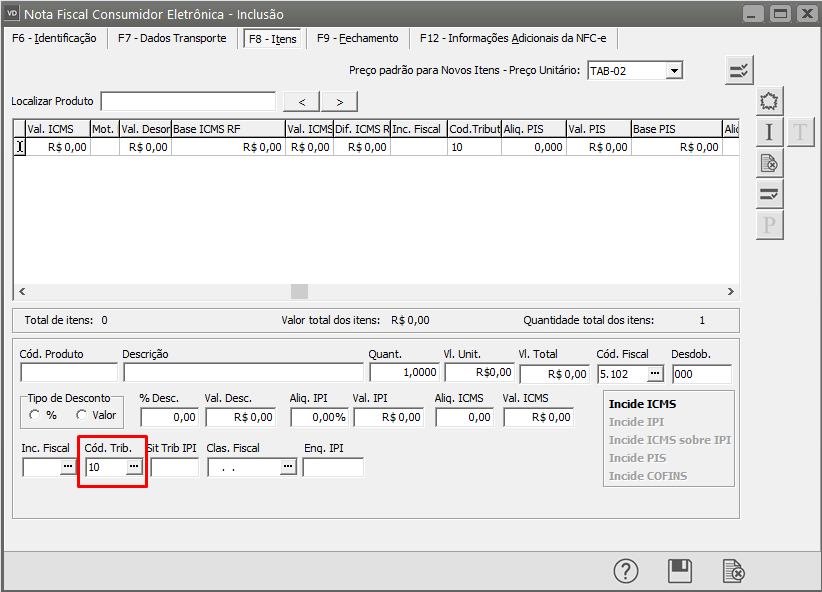Screen dimensions: 822x592
Task: Click the document delete icon beside grid
Action: 769,163
